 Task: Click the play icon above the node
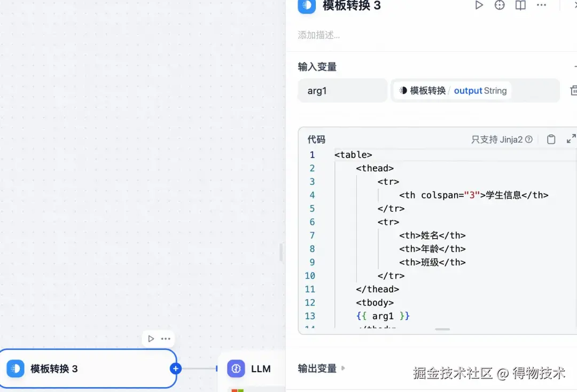151,338
